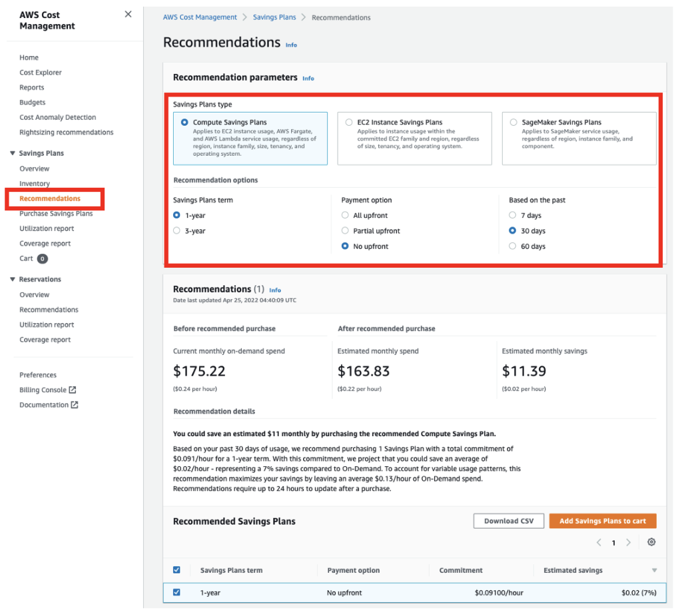Open table preferences gear icon
682x616 pixels.
pyautogui.click(x=651, y=542)
